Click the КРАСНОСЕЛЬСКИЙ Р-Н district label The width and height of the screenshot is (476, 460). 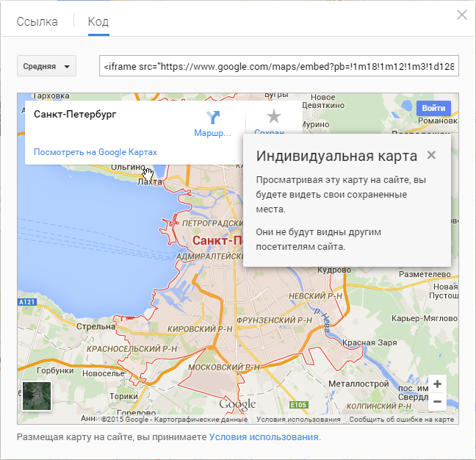pyautogui.click(x=131, y=349)
